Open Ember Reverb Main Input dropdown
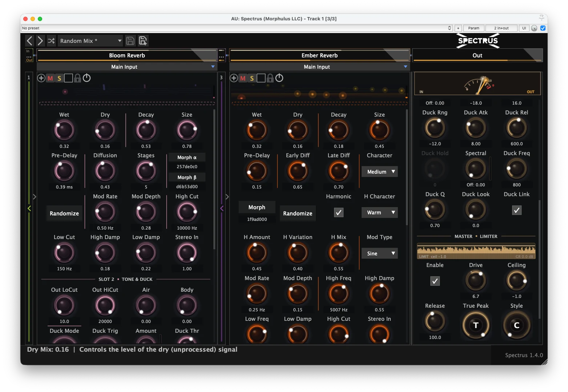The image size is (568, 392). pos(319,67)
